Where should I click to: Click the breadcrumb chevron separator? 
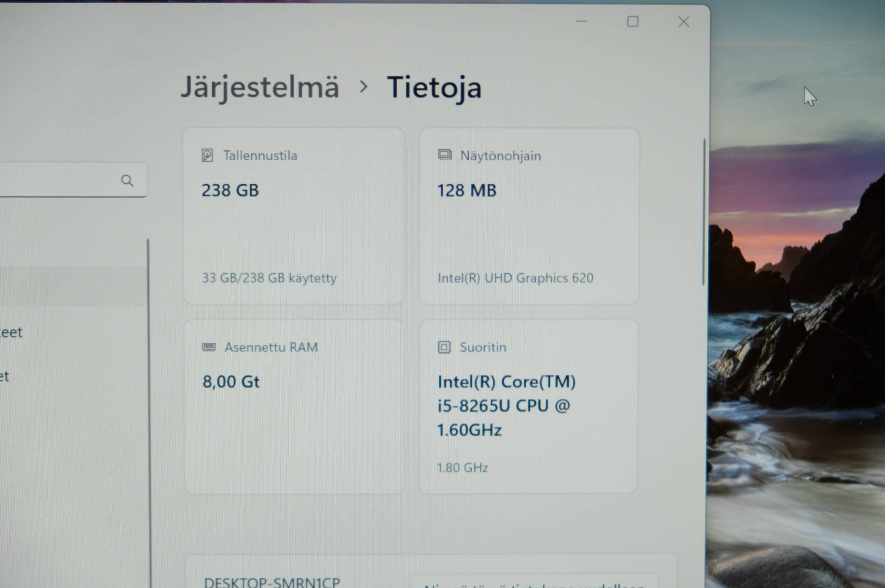tap(363, 87)
